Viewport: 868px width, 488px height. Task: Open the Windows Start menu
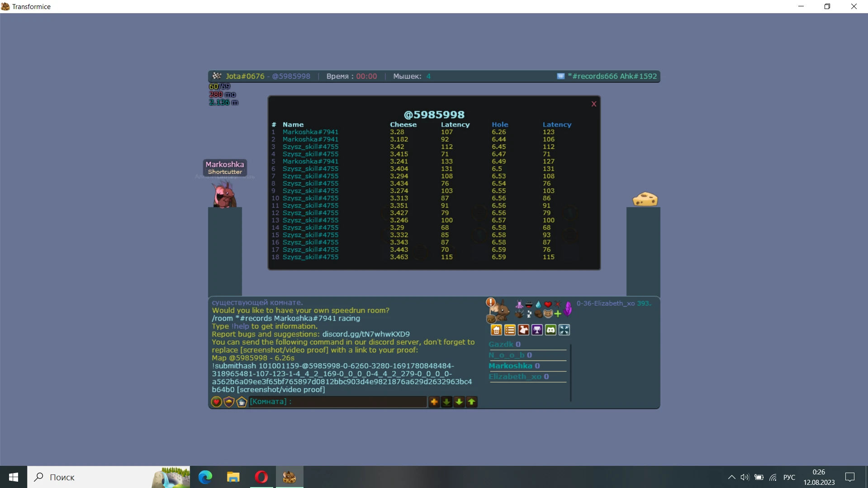(14, 477)
